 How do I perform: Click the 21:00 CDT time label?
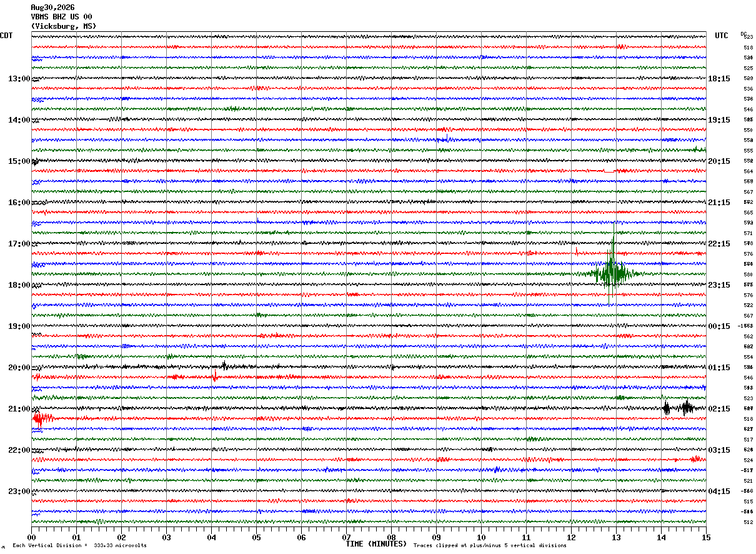[19, 409]
